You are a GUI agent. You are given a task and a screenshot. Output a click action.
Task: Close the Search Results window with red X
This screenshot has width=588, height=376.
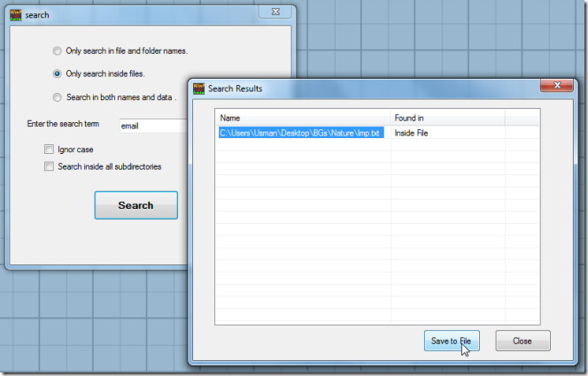(557, 86)
